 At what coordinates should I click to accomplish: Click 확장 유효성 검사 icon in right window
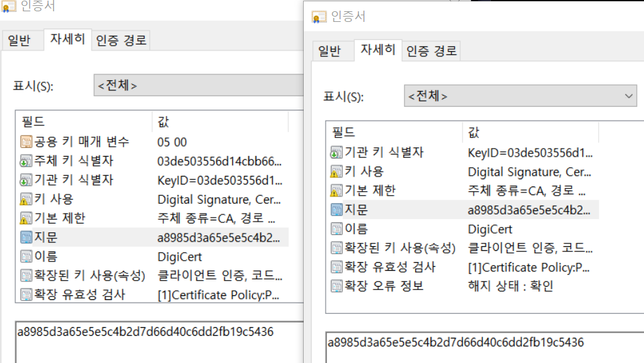[336, 267]
